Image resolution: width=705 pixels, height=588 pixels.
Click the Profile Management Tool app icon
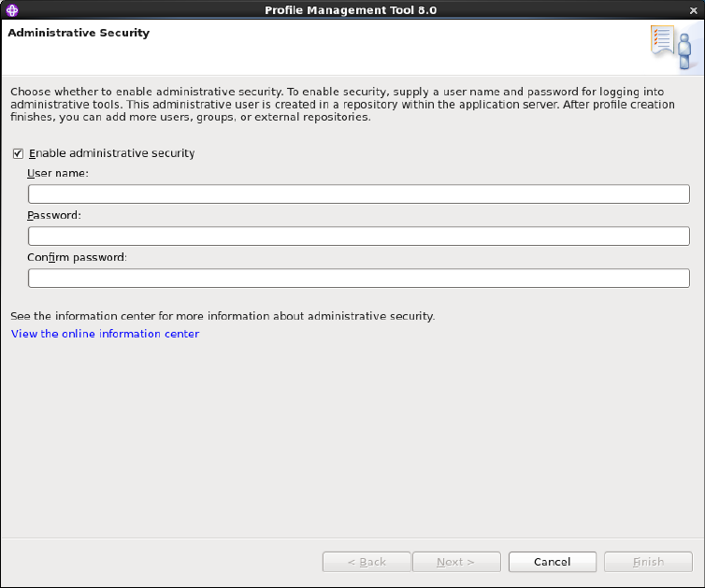[x=12, y=10]
